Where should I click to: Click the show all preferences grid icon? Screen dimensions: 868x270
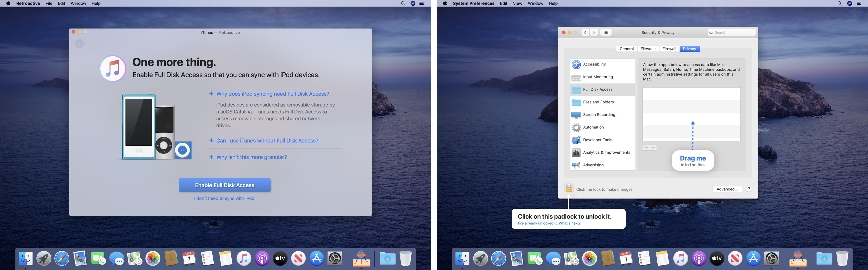(x=605, y=32)
